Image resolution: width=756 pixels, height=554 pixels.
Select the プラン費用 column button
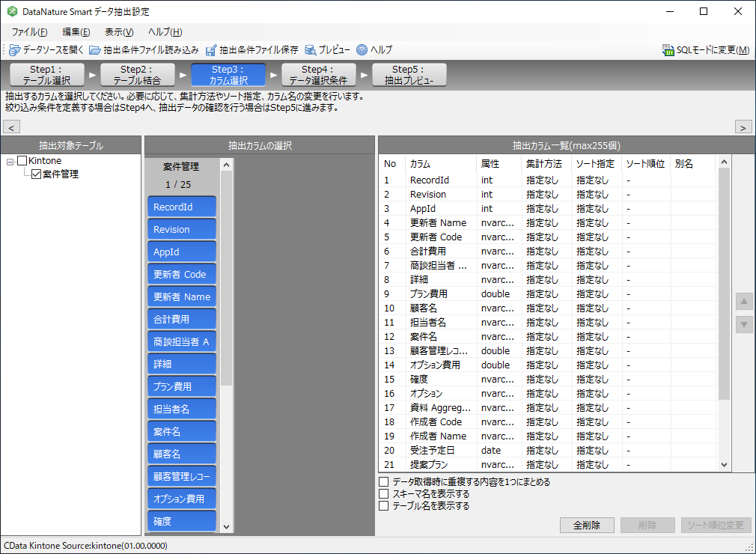[182, 387]
